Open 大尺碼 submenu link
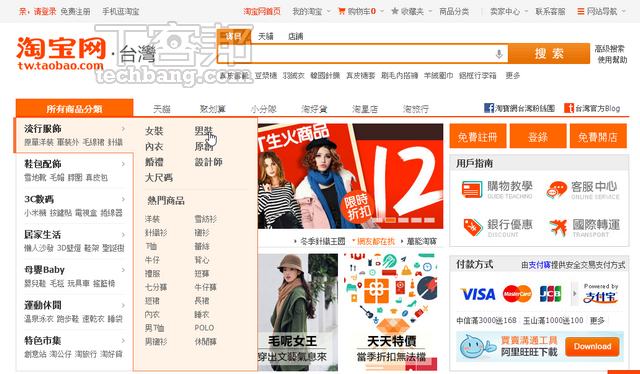 [x=159, y=178]
